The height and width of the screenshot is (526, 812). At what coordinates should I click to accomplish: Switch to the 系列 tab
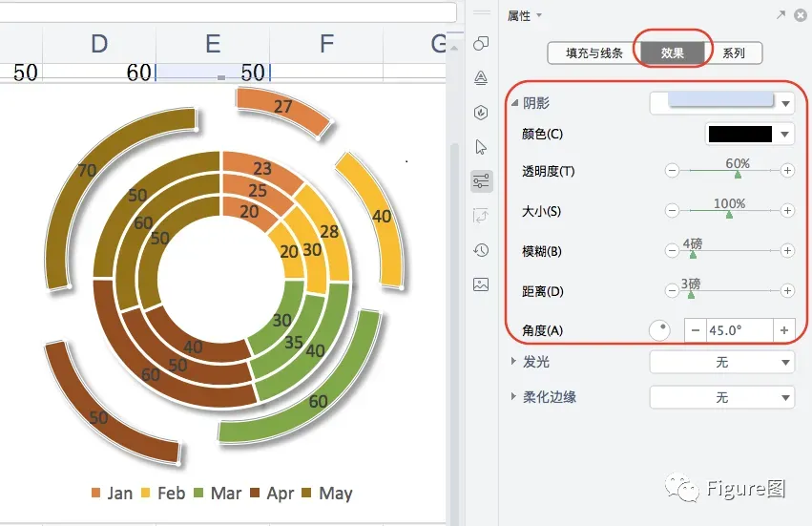(x=734, y=53)
